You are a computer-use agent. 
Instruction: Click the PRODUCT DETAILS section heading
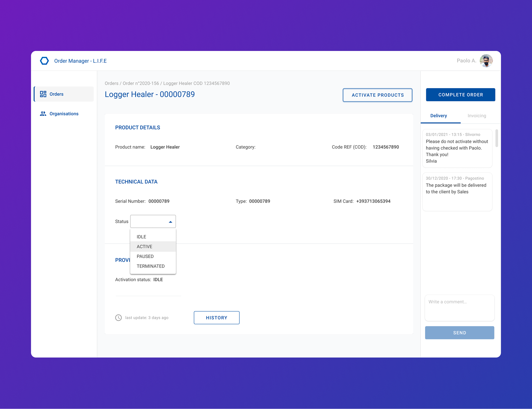tap(137, 127)
